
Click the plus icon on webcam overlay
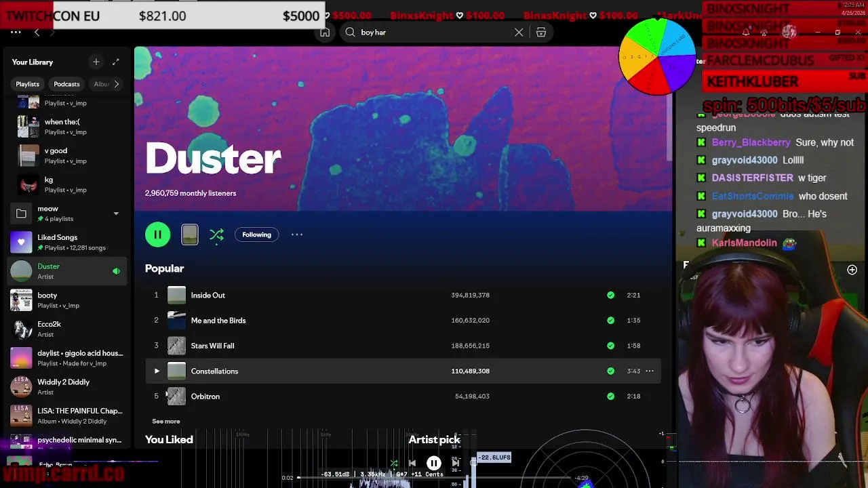click(852, 270)
